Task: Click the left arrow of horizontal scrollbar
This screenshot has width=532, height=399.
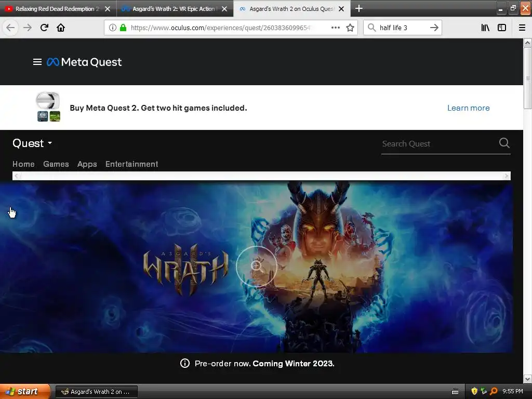Action: pyautogui.click(x=17, y=176)
